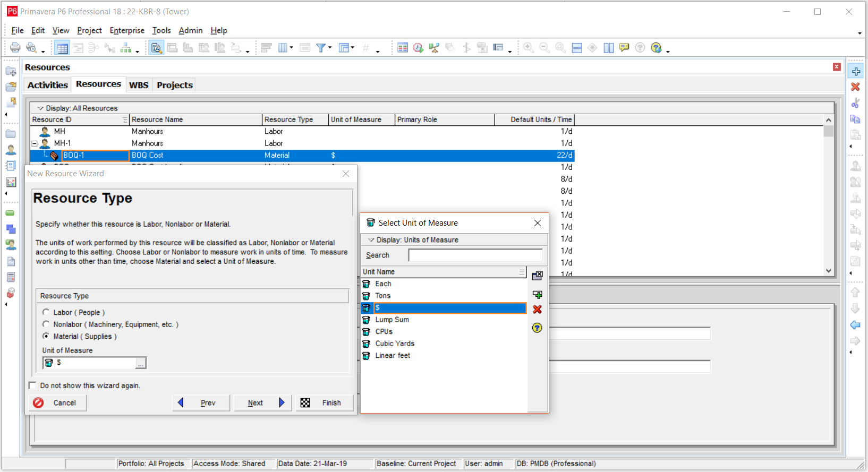Close the New Resource Wizard dialog
The image size is (868, 472).
346,174
